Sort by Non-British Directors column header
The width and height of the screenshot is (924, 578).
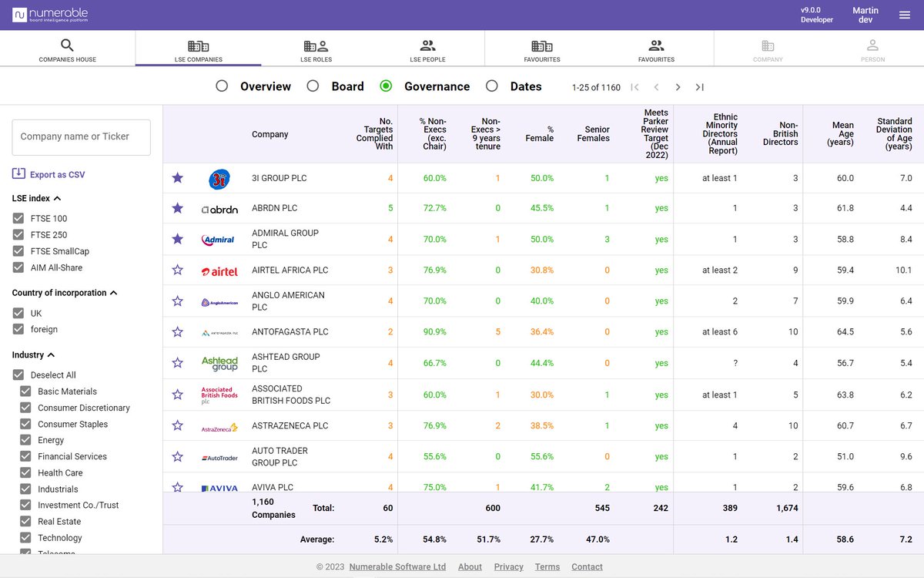pyautogui.click(x=781, y=134)
